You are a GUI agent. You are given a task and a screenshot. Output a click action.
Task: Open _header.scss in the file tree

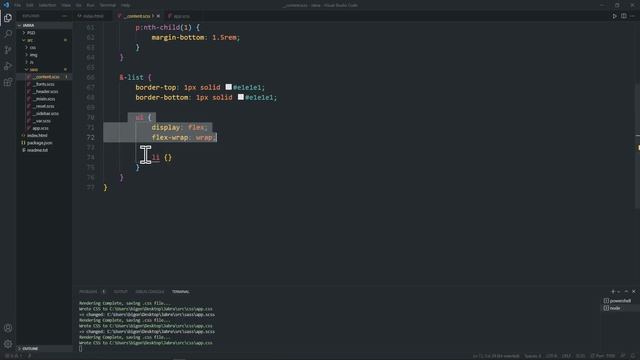45,91
